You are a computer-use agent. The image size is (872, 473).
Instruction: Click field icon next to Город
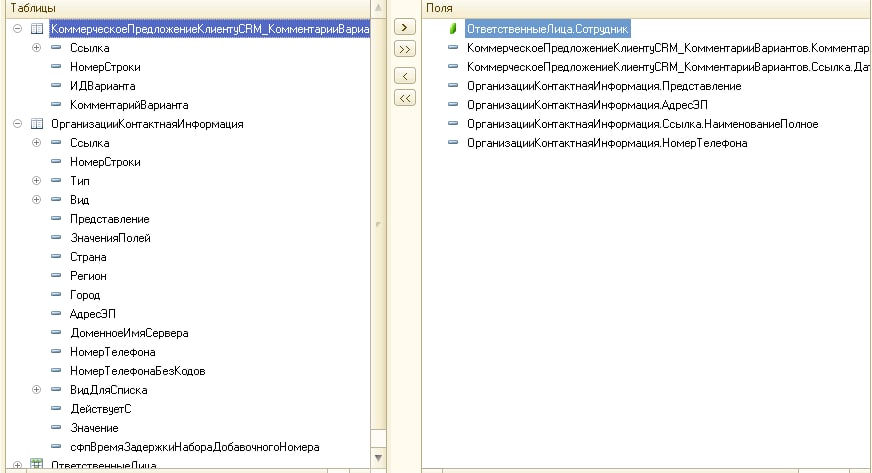56,295
